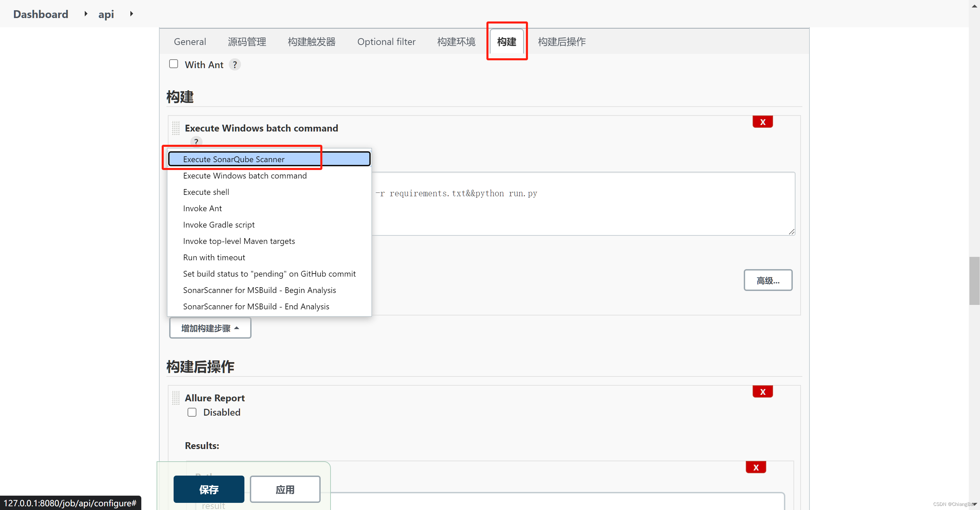
Task: Click the scrollbar down arrow
Action: (974, 504)
